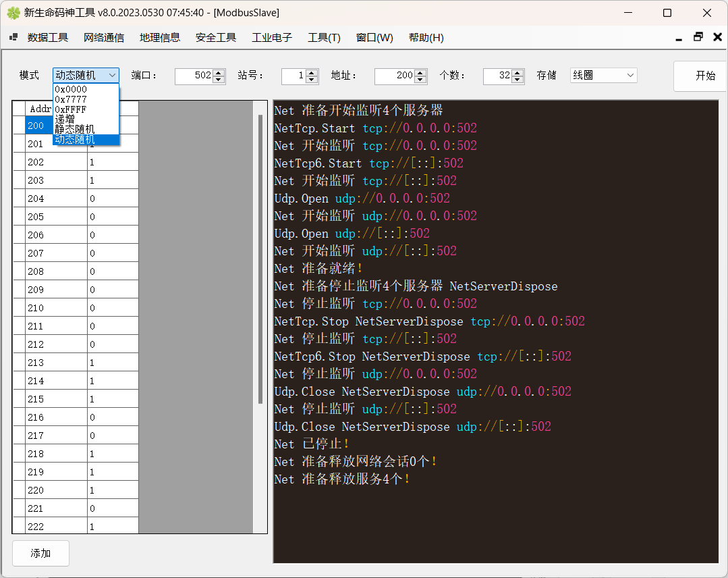Click log line 'NetTcp.Start tcp://0.0.0.0:502'
This screenshot has height=578, width=728.
[x=376, y=128]
